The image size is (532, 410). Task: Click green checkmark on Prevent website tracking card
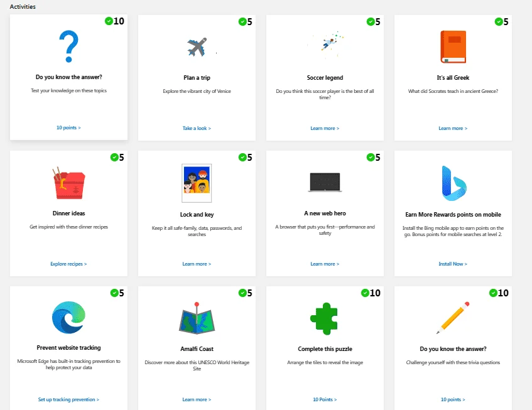click(114, 293)
